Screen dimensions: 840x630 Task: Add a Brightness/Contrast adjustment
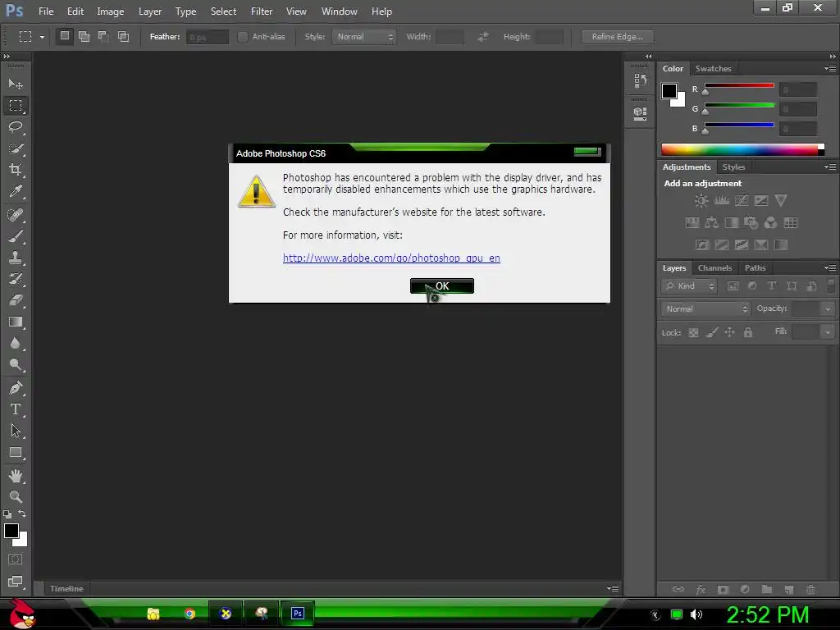pos(701,201)
